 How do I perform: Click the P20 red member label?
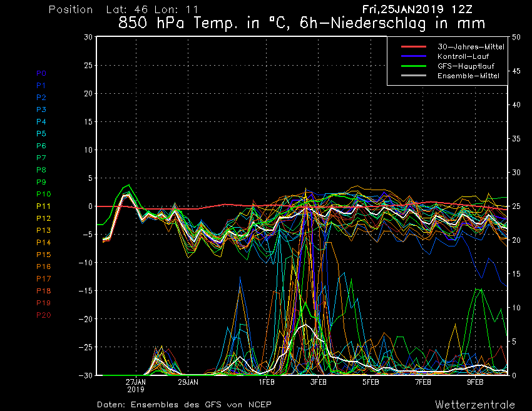tap(43, 315)
